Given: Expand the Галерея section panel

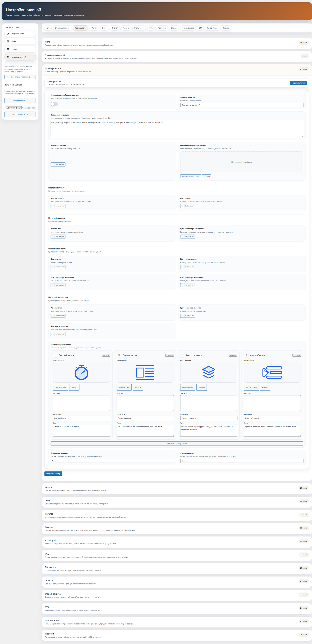Looking at the screenshot, I should (x=177, y=529).
